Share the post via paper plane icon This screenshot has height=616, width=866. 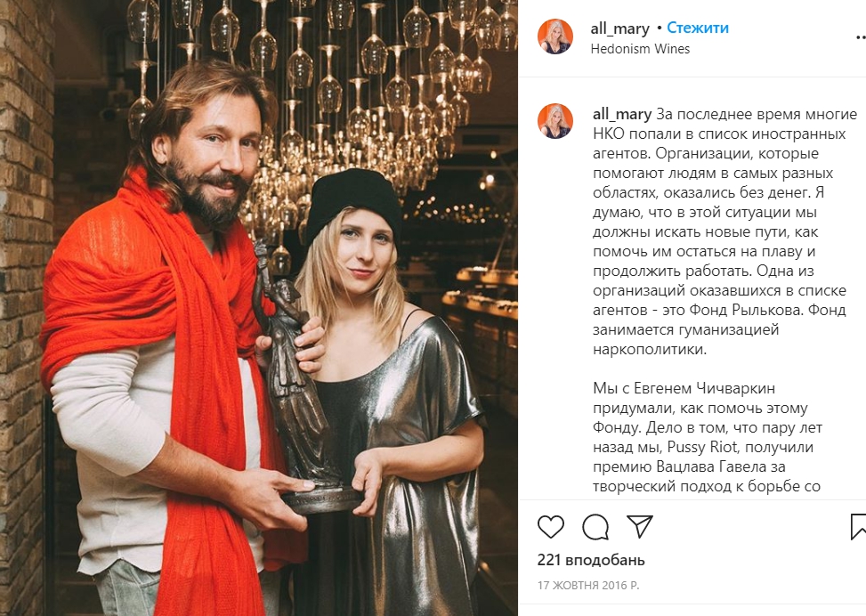pos(640,526)
